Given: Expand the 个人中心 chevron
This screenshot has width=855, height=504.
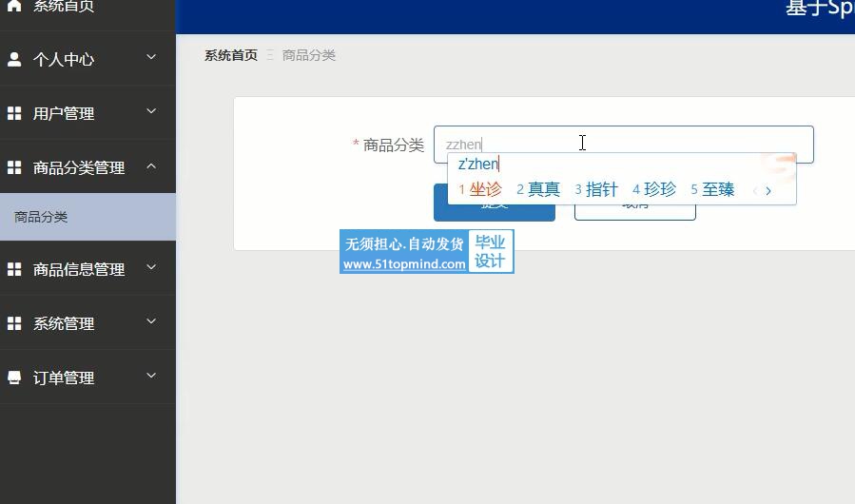Looking at the screenshot, I should 151,57.
